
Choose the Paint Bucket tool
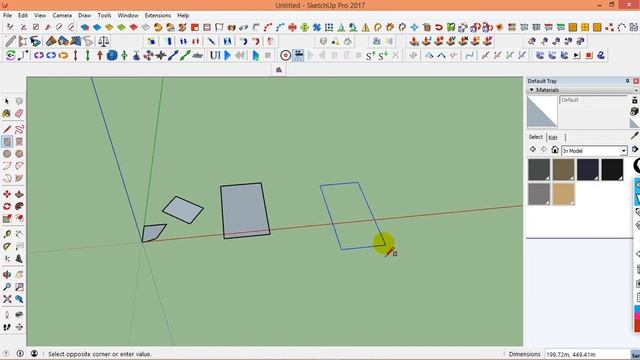(x=7, y=113)
